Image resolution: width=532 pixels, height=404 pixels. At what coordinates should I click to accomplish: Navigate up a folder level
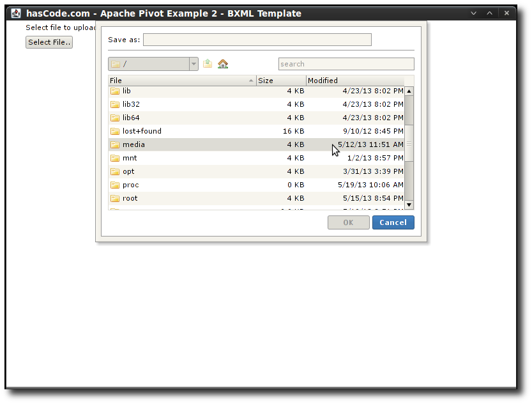click(207, 64)
